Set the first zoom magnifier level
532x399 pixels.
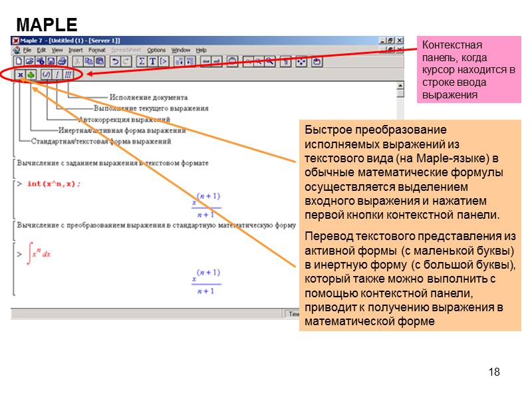click(x=248, y=61)
